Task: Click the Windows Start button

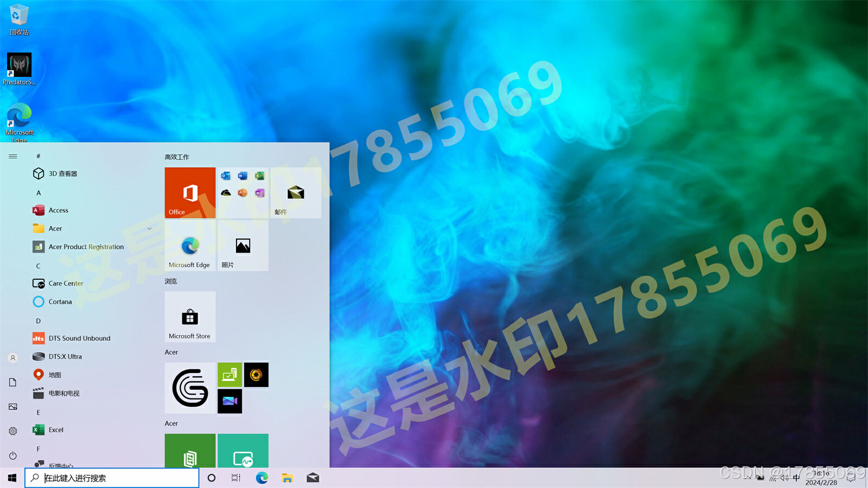Action: coord(12,478)
